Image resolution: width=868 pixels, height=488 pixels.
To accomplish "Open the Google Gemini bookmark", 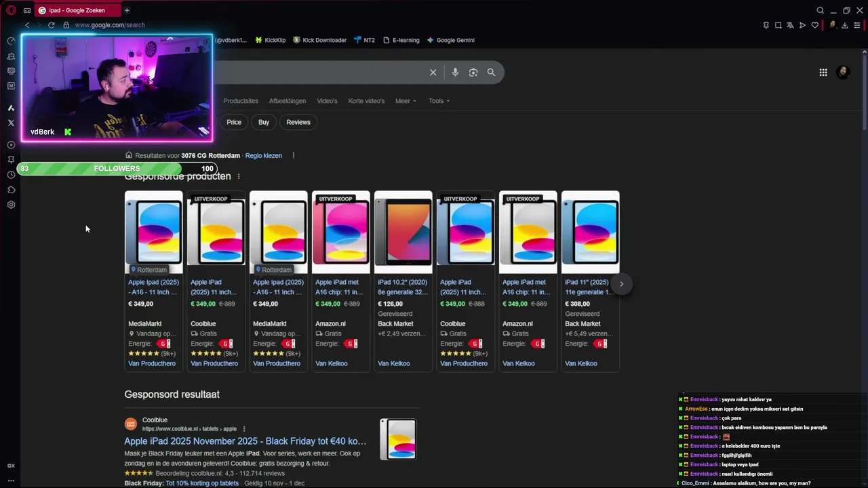I will coord(450,40).
